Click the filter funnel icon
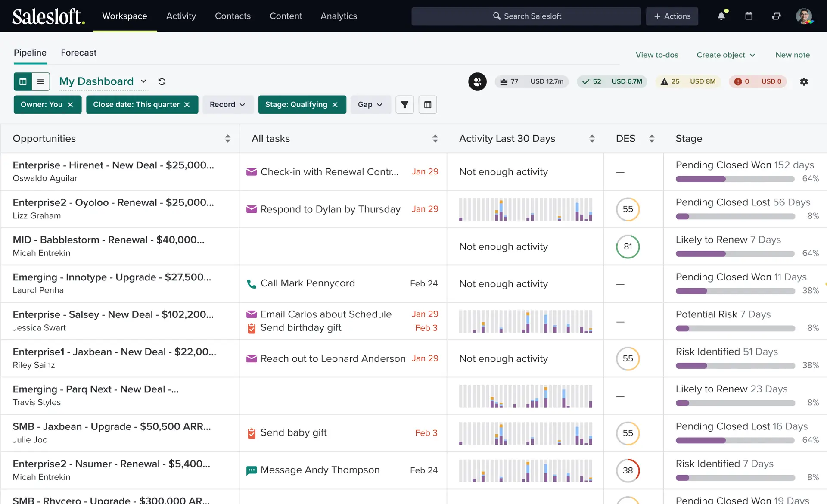The height and width of the screenshot is (504, 827). click(405, 105)
